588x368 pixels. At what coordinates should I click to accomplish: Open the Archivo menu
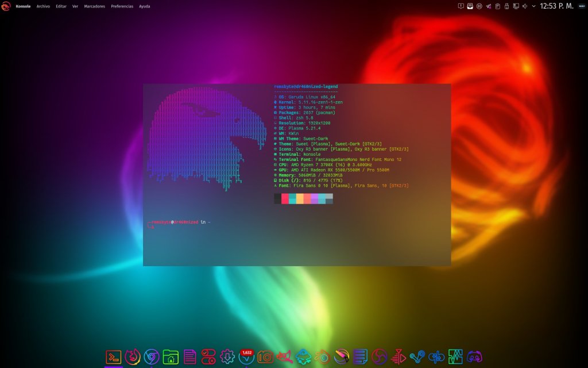pyautogui.click(x=43, y=6)
